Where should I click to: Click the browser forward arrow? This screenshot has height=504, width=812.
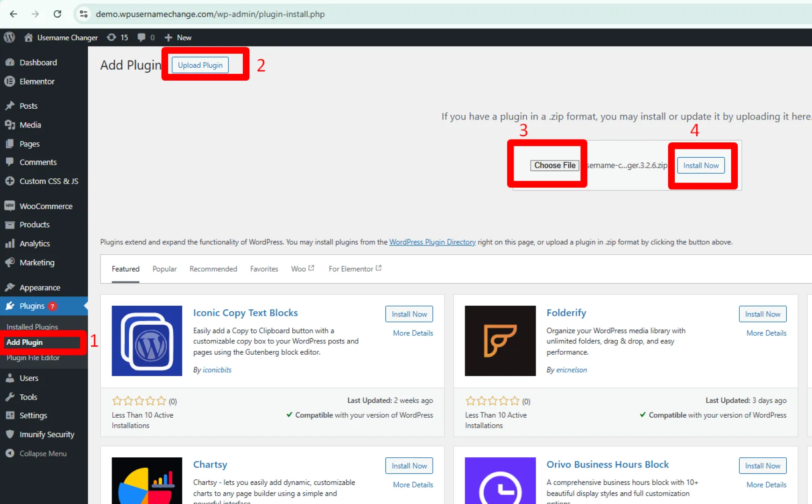click(x=35, y=14)
